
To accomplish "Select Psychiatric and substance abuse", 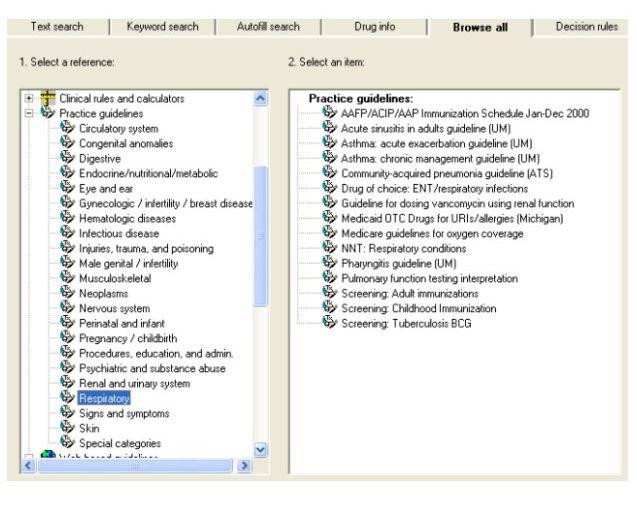I will pyautogui.click(x=152, y=369).
